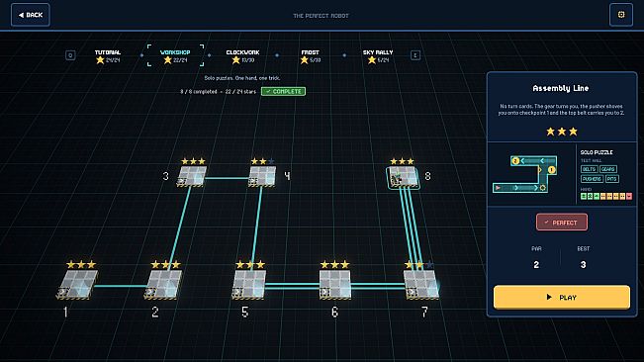Click the Solo Puzzle label
This screenshot has height=362, width=644.
tap(597, 152)
